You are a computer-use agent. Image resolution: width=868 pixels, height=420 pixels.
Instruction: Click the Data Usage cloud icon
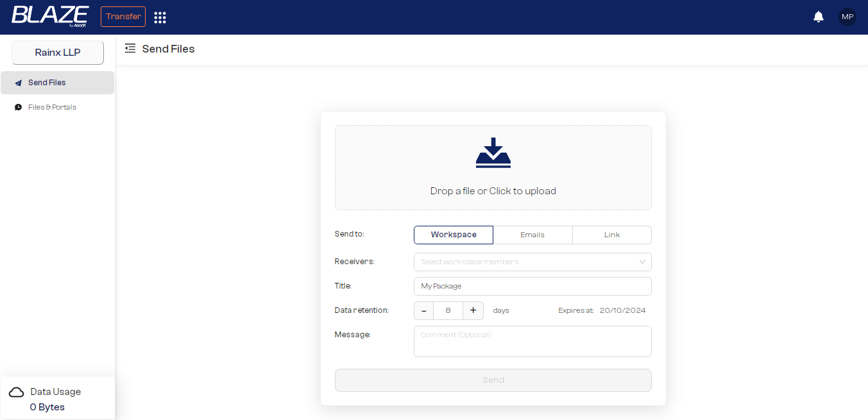point(17,392)
